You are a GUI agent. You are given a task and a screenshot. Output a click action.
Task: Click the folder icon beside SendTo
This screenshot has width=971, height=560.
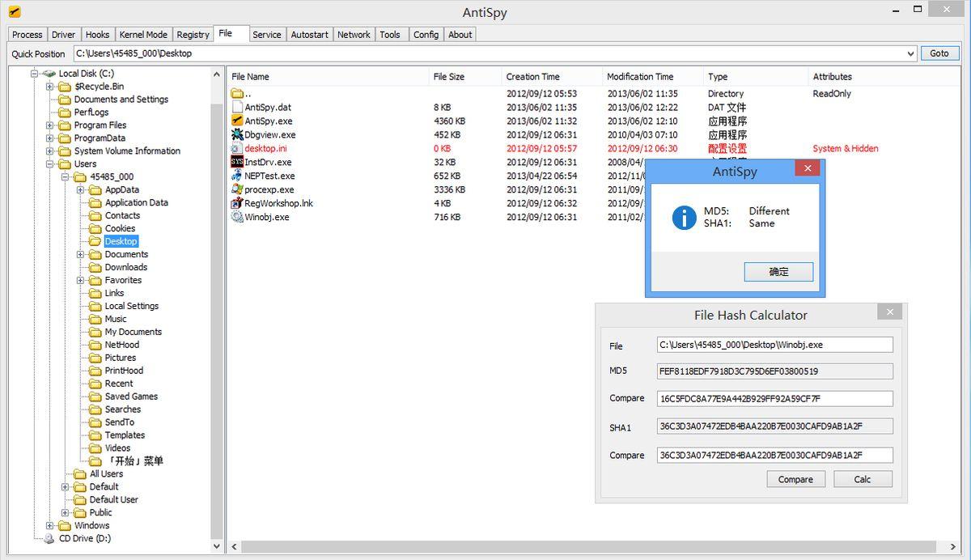[x=95, y=422]
